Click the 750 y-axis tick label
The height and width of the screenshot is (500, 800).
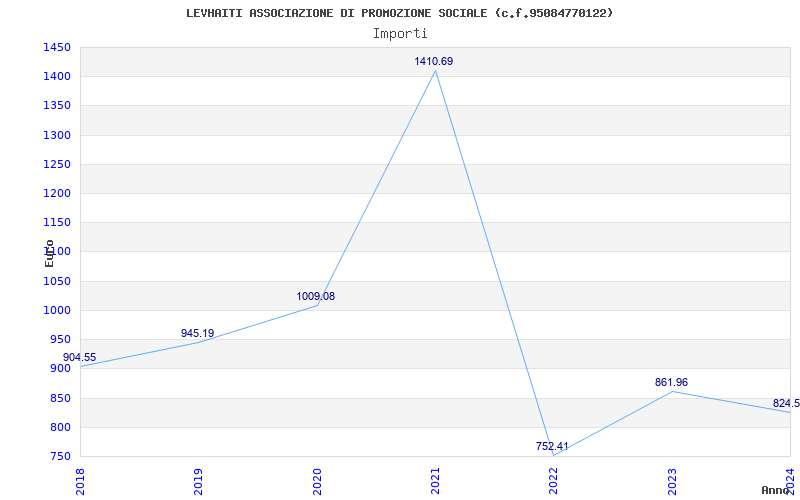coord(60,456)
